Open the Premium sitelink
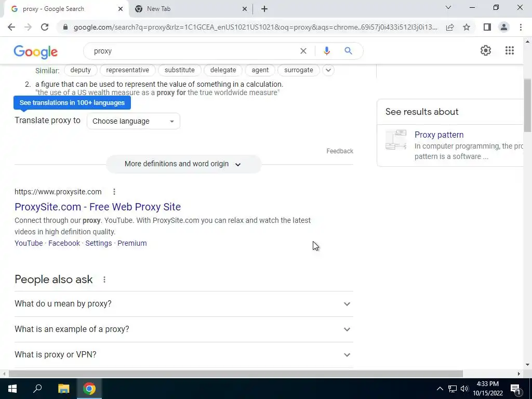The height and width of the screenshot is (399, 532). pyautogui.click(x=132, y=243)
